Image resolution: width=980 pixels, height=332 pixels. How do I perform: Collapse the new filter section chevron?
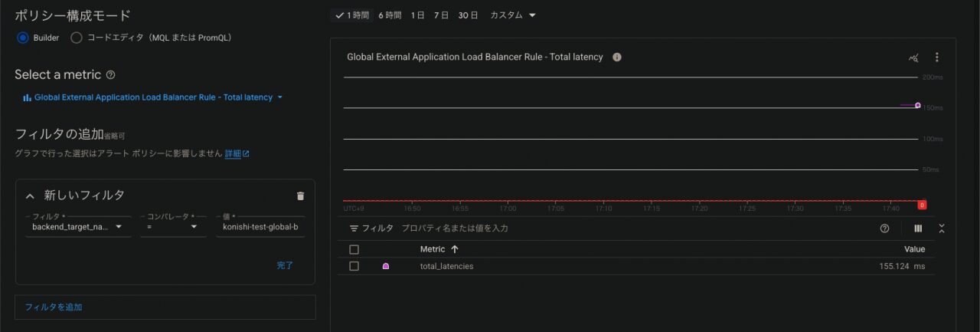click(31, 196)
